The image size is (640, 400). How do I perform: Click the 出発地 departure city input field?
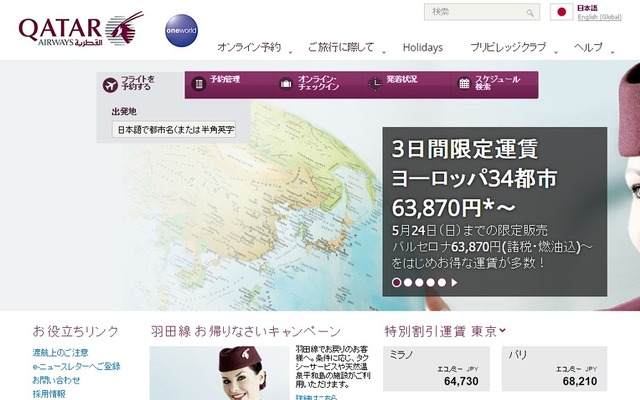point(174,130)
